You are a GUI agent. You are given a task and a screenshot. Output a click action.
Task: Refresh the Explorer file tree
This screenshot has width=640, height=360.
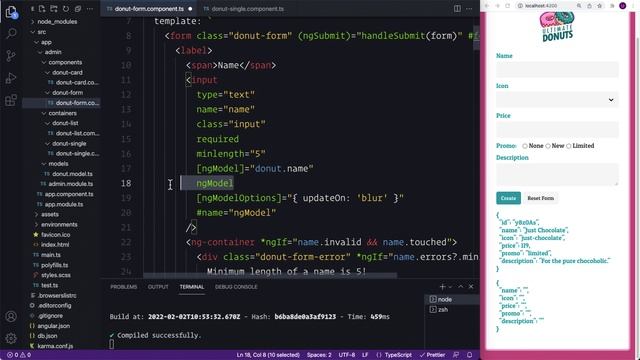click(66, 9)
